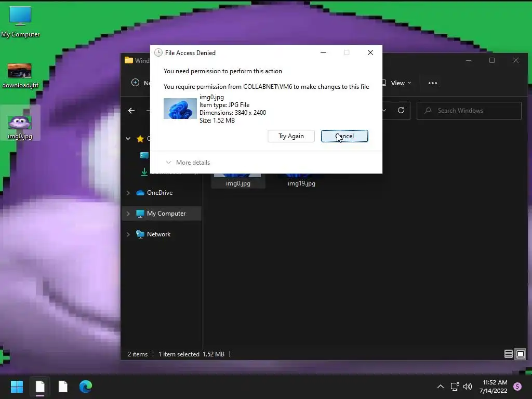532x399 pixels.
Task: Click the active File Explorer taskbar icon
Action: [40, 387]
